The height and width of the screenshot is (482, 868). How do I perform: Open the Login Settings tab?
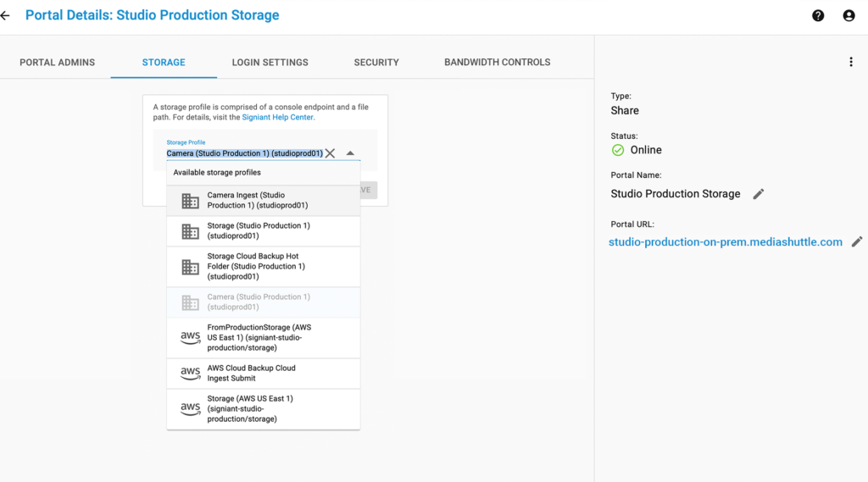pyautogui.click(x=270, y=63)
